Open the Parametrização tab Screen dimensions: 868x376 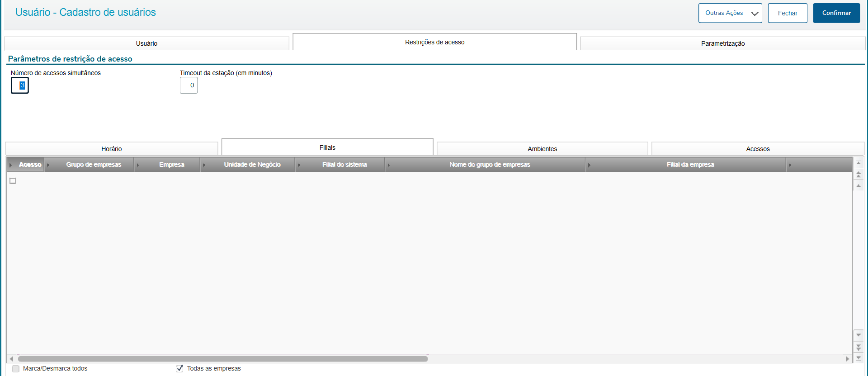[x=723, y=43]
